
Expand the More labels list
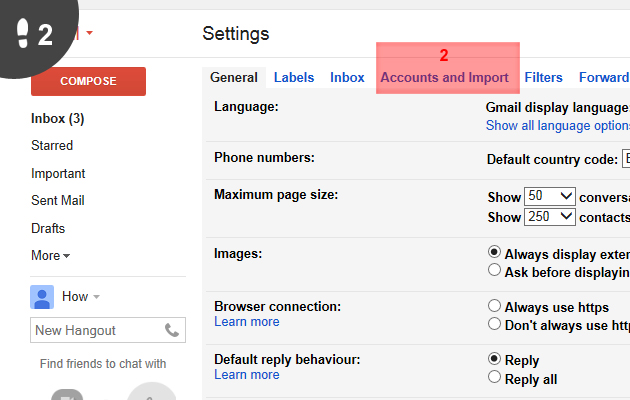click(x=50, y=255)
